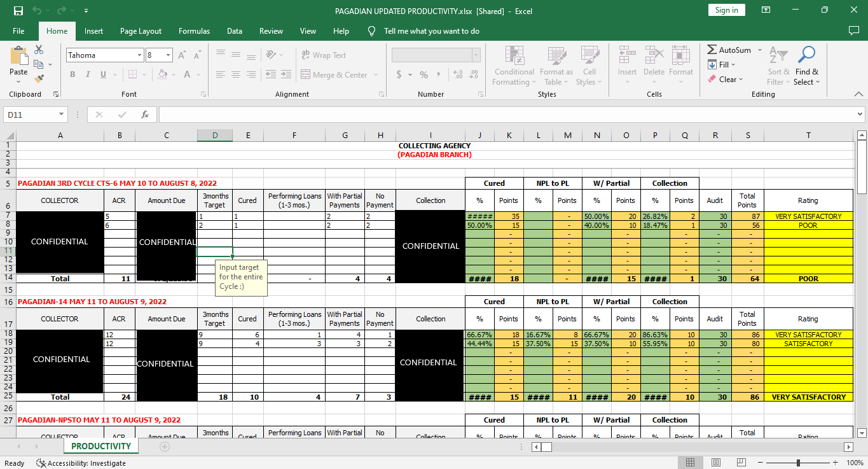Click the Paste clipboard icon
This screenshot has width=868, height=469.
[18, 56]
